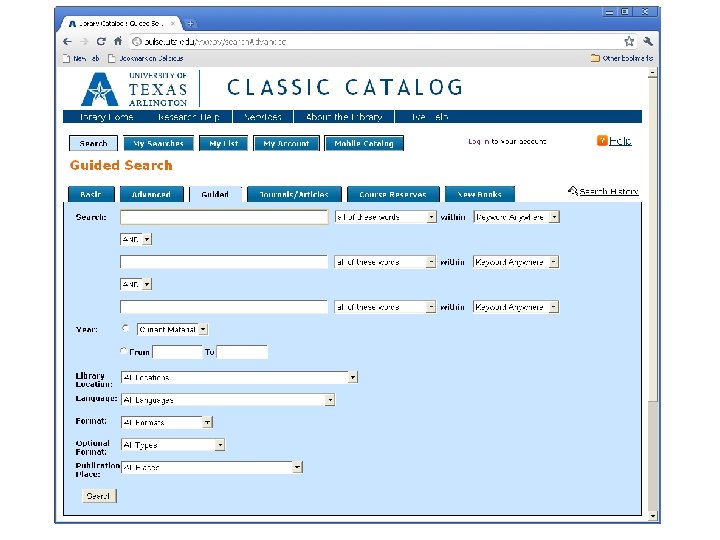Open the Research Help menu item
Viewport: 720px width, 540px height.
pyautogui.click(x=188, y=117)
